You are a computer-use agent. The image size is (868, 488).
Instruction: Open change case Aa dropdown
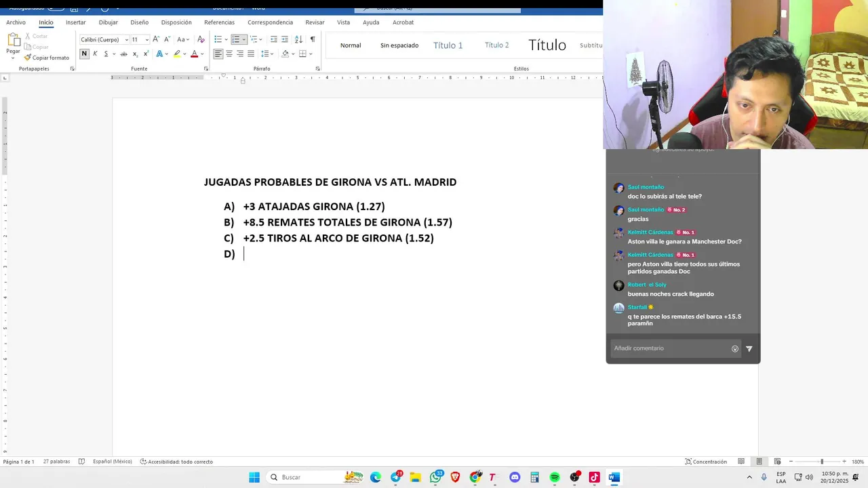point(183,39)
